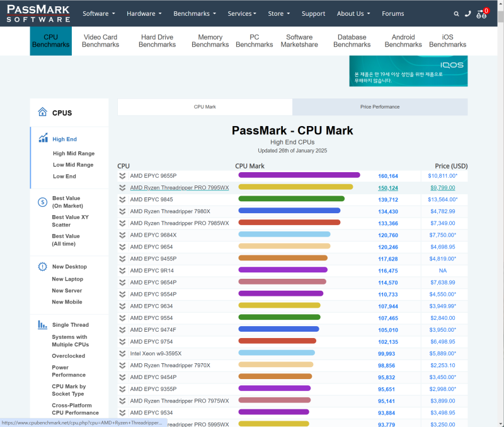The height and width of the screenshot is (427, 504).
Task: Click the light blue bar for Xeon w9-3595X
Action: point(277,353)
